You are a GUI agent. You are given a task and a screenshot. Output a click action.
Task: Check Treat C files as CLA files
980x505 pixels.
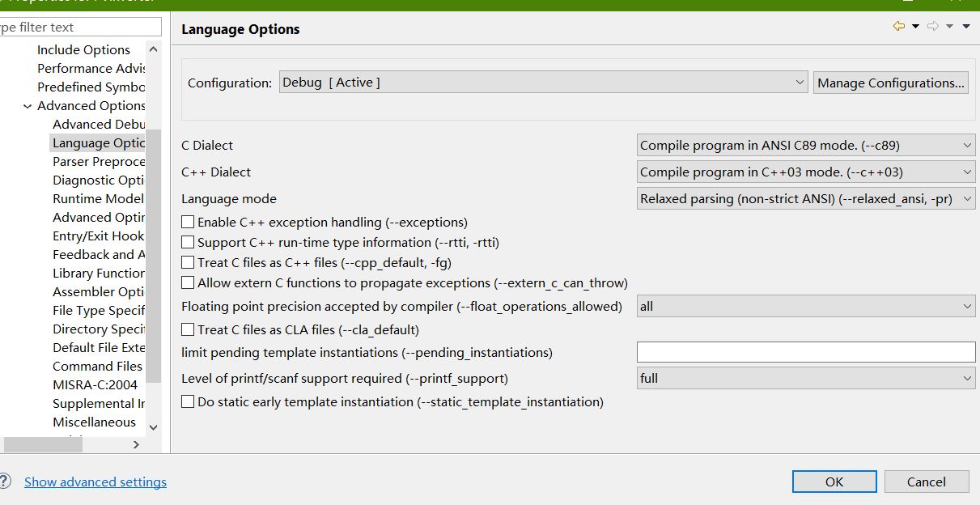pyautogui.click(x=188, y=329)
